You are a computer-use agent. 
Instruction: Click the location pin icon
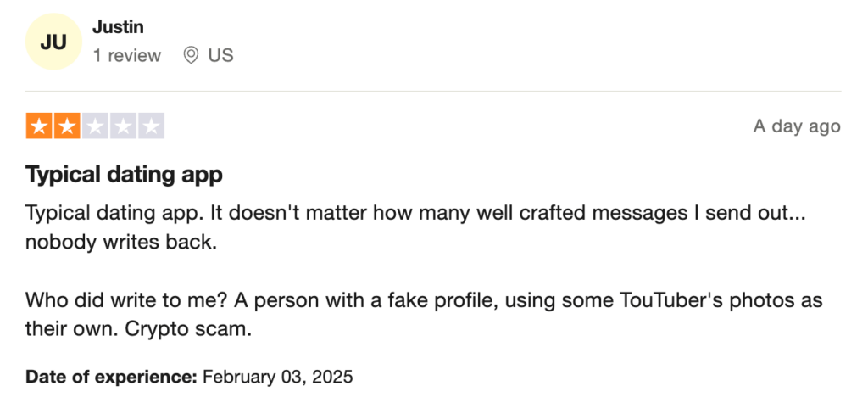point(191,55)
